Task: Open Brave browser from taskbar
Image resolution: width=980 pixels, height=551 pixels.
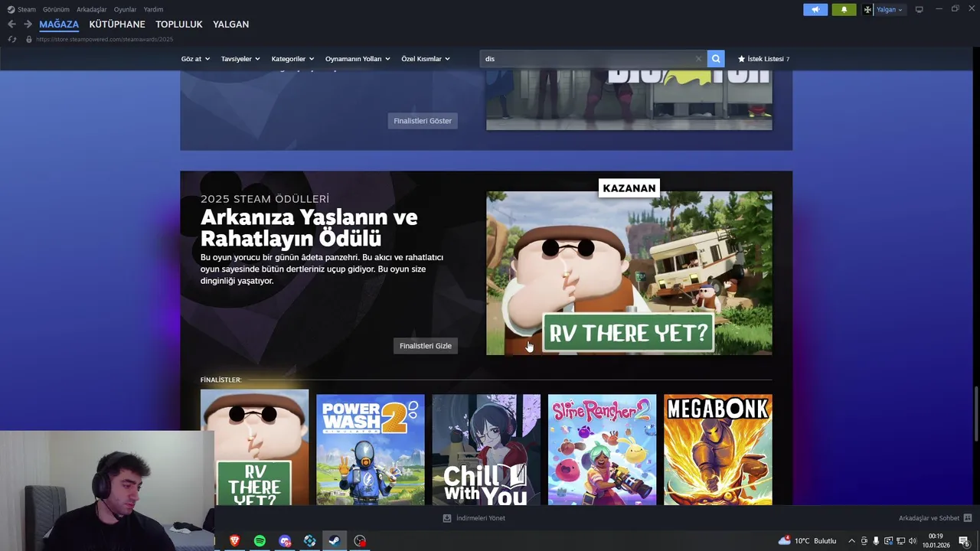Action: pyautogui.click(x=234, y=541)
